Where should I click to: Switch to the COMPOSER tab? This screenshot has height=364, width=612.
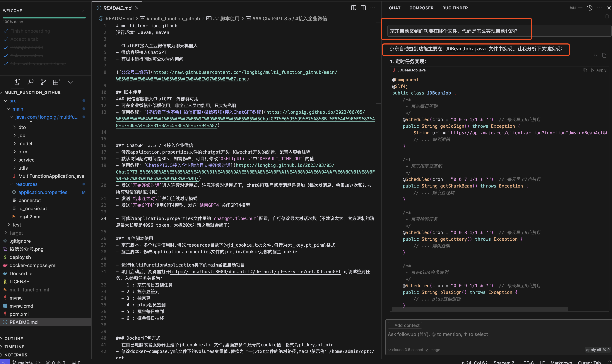tap(421, 8)
